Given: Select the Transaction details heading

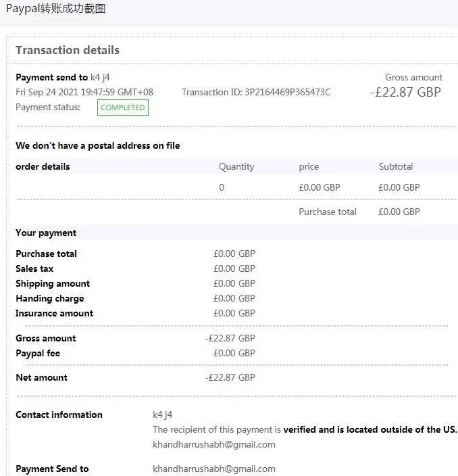Looking at the screenshot, I should (x=68, y=50).
